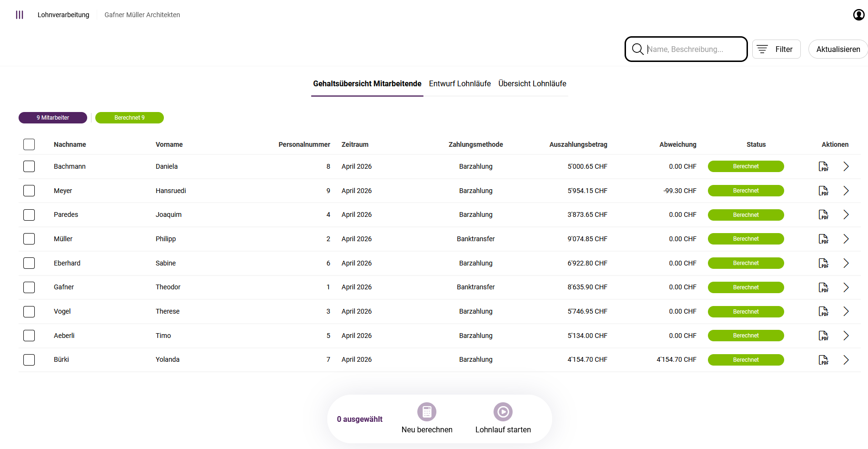Click the -99.30 CHF deviation value
This screenshot has width=868, height=449.
point(680,191)
